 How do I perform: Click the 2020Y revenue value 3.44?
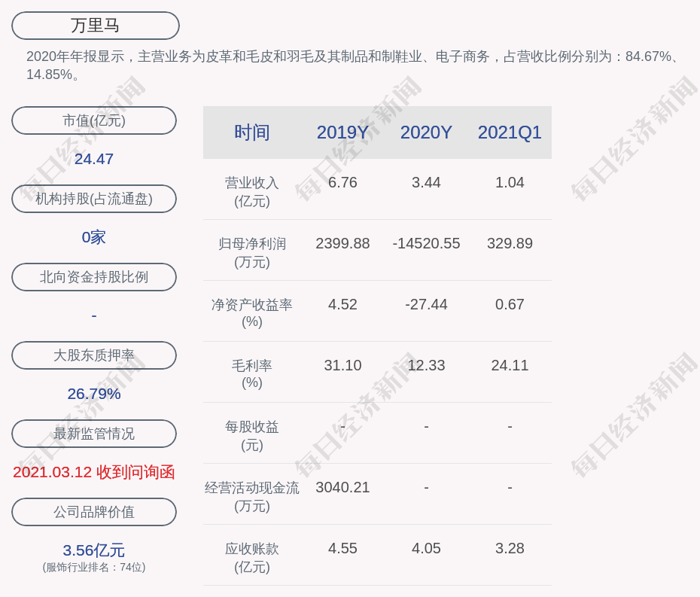coord(426,183)
